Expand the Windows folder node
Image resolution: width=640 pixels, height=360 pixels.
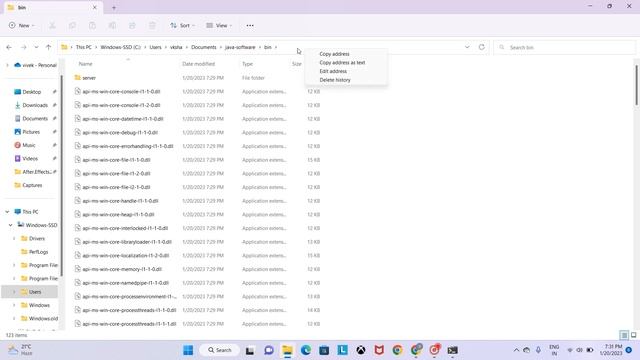[14, 305]
